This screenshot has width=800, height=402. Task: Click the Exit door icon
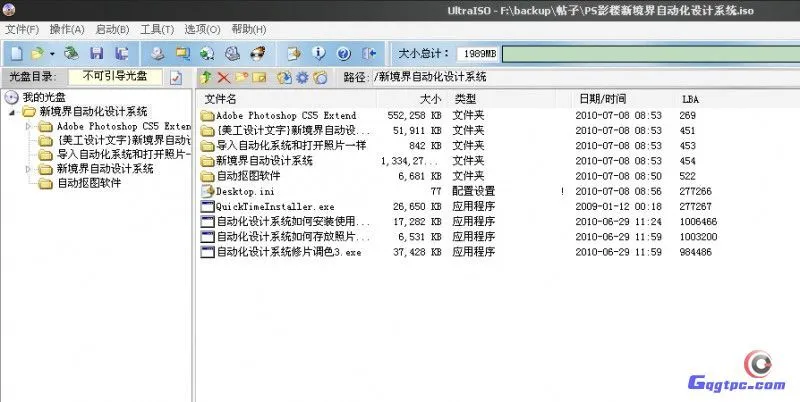(369, 53)
